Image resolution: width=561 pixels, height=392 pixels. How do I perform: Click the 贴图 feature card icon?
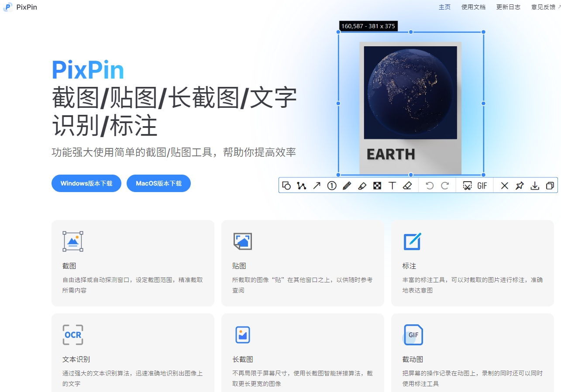(242, 241)
